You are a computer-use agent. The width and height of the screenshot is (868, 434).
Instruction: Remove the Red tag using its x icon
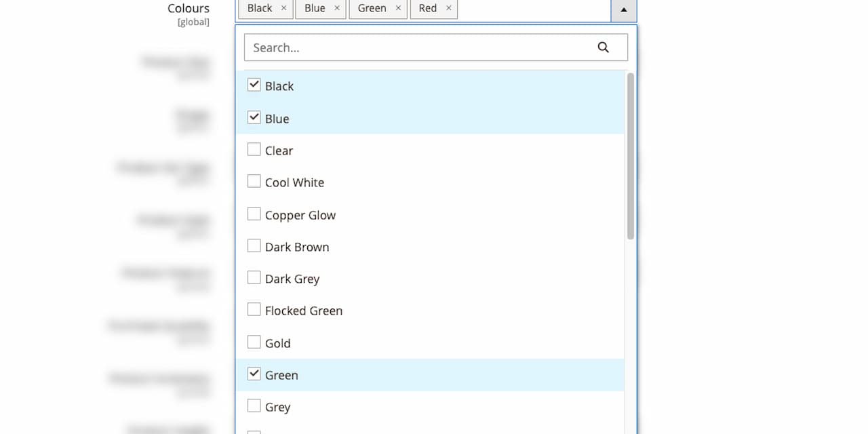[x=448, y=8]
